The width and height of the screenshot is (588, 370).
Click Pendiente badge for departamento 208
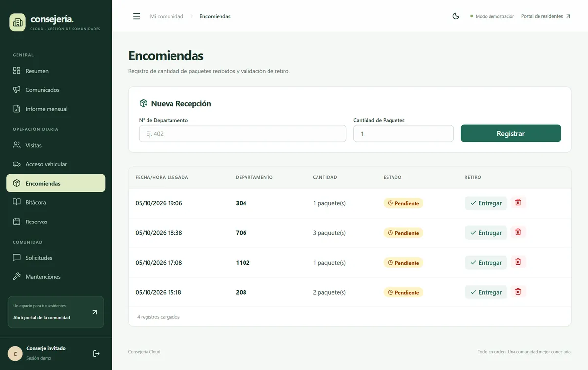pyautogui.click(x=403, y=292)
